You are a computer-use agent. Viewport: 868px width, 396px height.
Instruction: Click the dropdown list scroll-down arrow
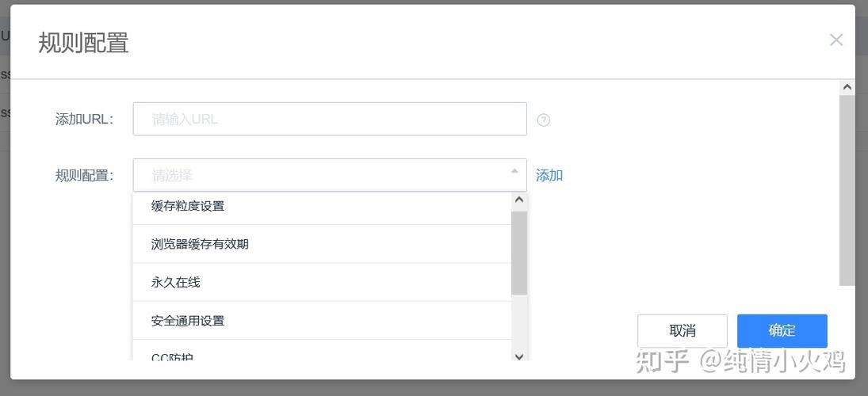[x=519, y=356]
